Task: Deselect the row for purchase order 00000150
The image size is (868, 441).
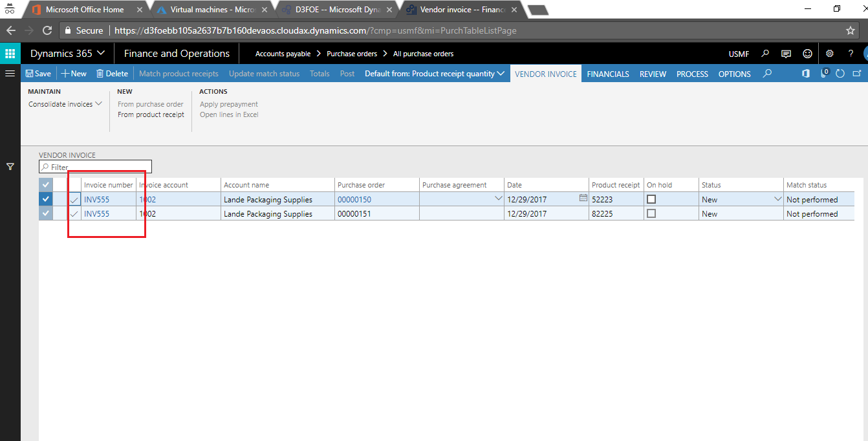Action: point(45,199)
